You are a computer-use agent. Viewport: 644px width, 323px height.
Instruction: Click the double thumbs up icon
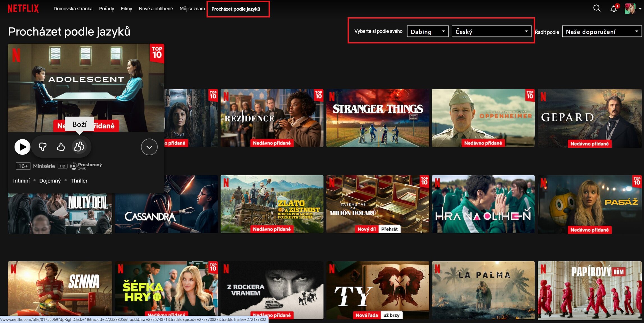[79, 147]
